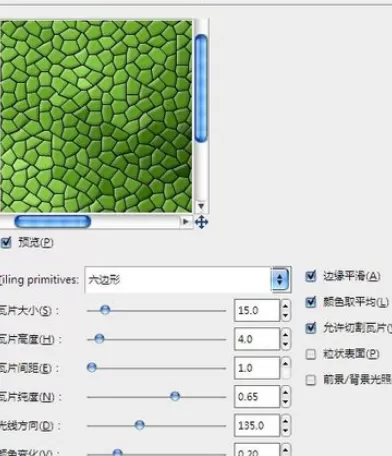The height and width of the screenshot is (456, 392).
Task: Decrease 瓦片高度 with the down spinner
Action: tap(285, 344)
